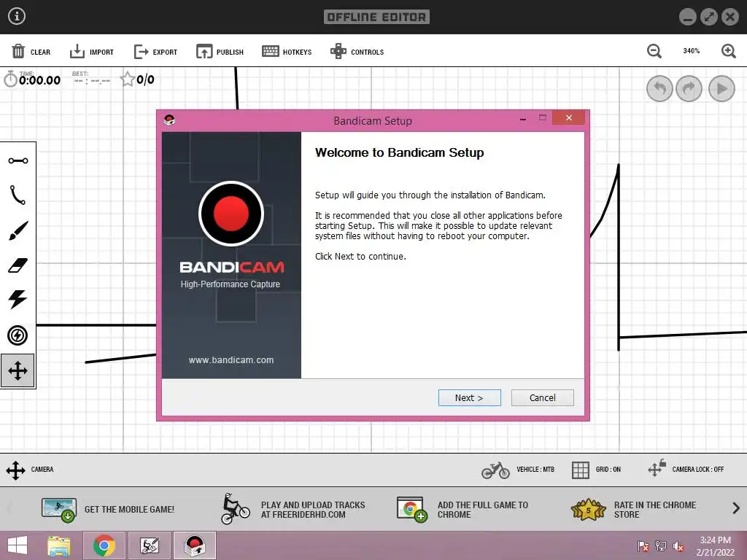Select the circled bolt vehicle powerup tool
This screenshot has height=560, width=747.
[18, 335]
